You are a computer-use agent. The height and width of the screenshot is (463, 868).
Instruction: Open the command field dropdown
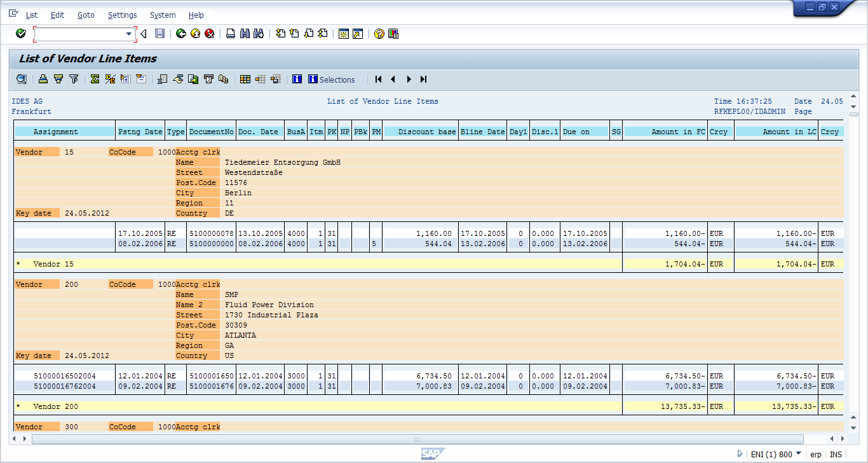tap(128, 34)
